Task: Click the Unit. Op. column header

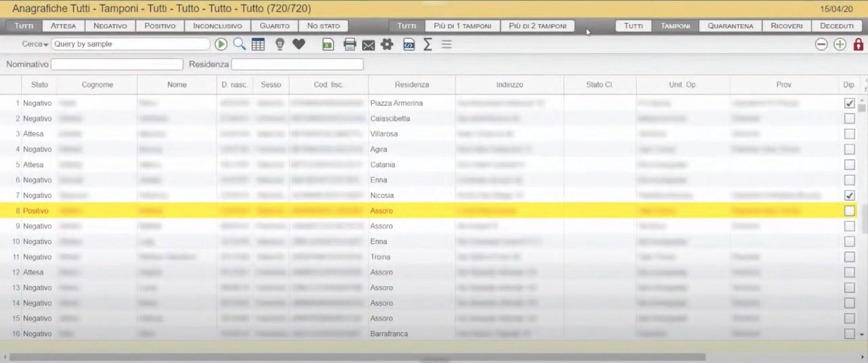Action: click(683, 85)
